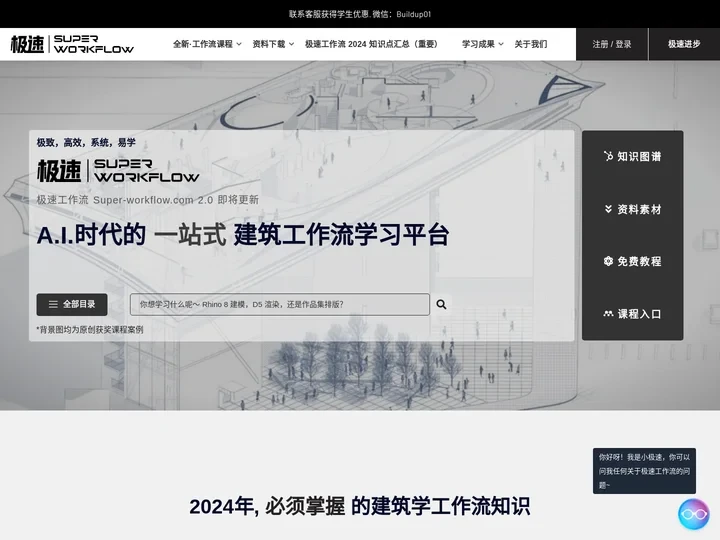The image size is (720, 540).
Task: Click the large Super Workflow hero logo
Action: [x=118, y=170]
